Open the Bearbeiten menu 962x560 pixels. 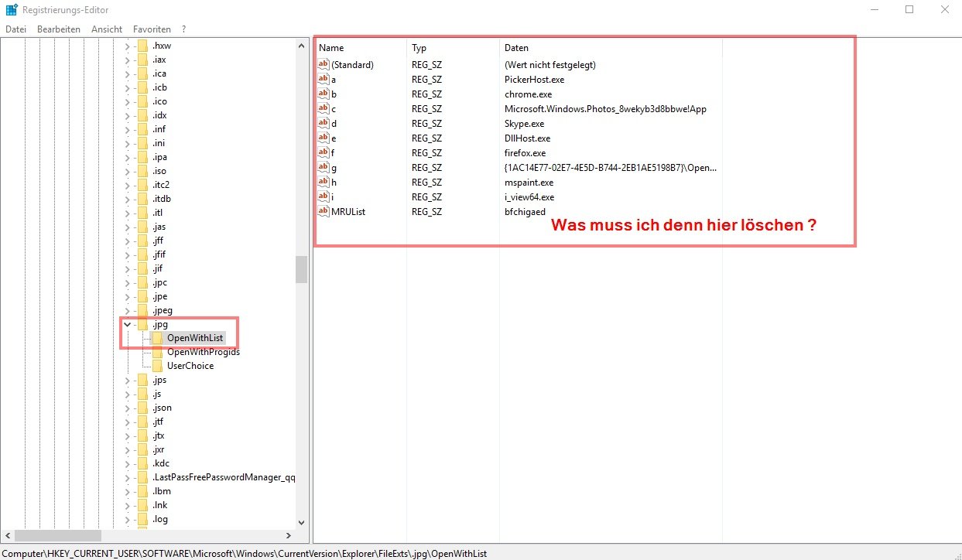[x=59, y=29]
